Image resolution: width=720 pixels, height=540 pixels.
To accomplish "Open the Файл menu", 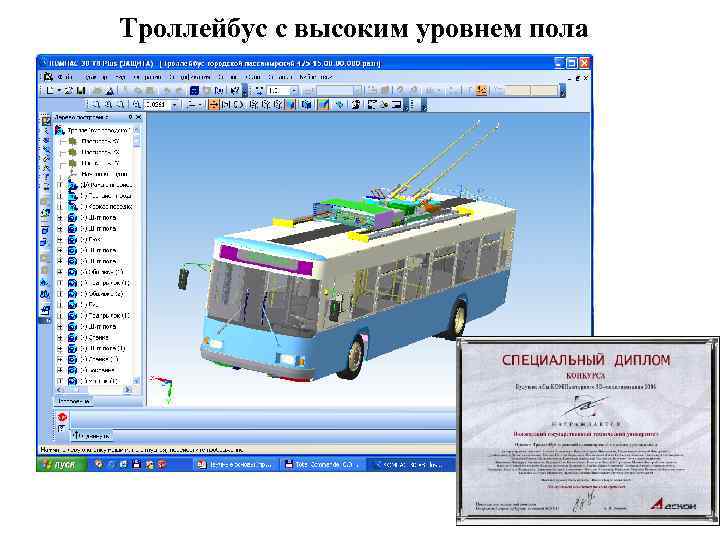I will [65, 77].
